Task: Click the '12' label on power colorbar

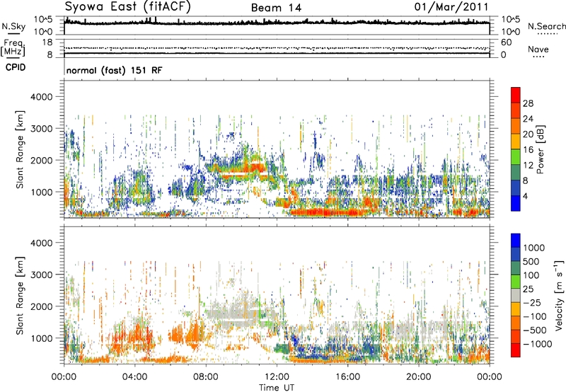Action: 528,166
